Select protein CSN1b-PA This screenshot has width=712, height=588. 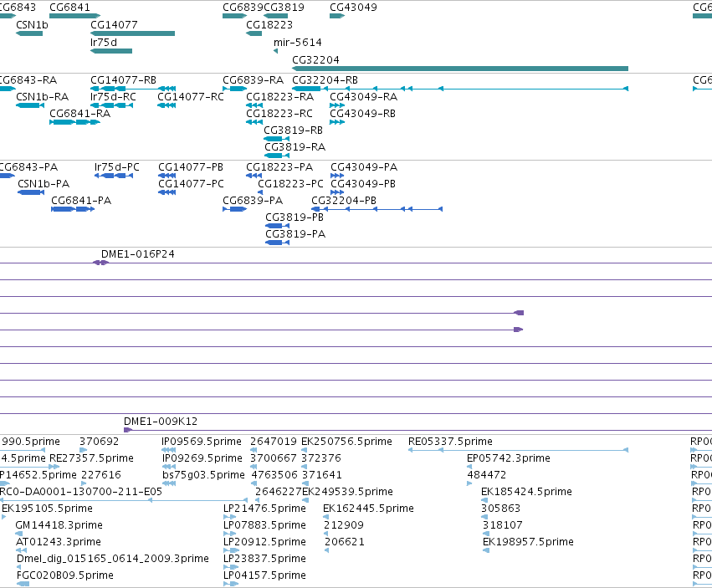[31, 192]
